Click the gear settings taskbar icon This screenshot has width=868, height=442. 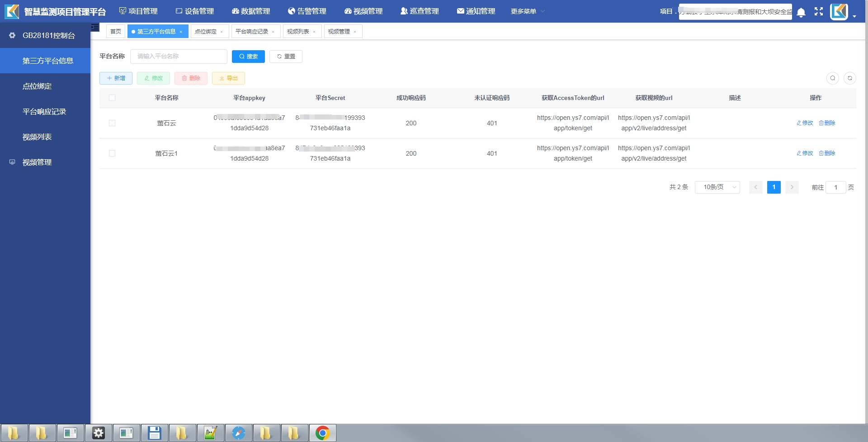pyautogui.click(x=98, y=433)
